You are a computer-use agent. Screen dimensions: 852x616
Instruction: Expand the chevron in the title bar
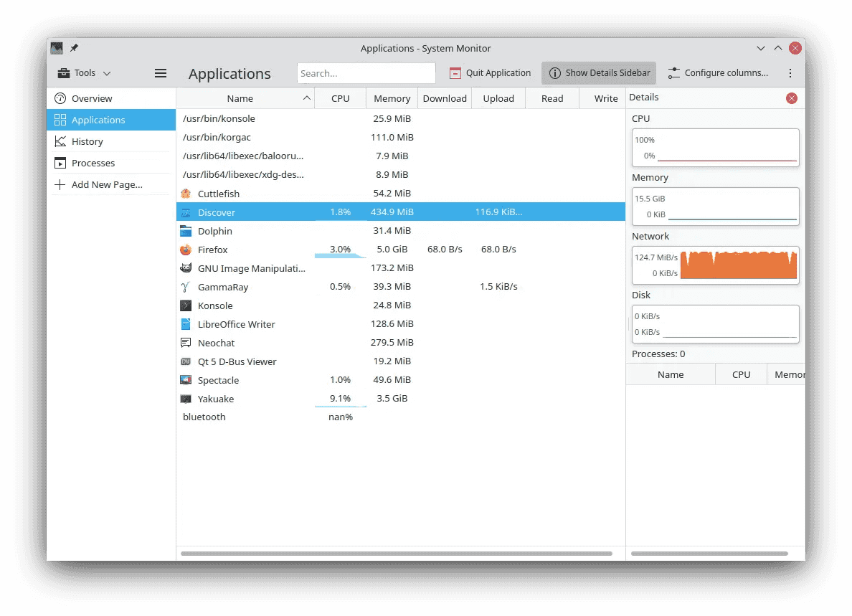(x=759, y=48)
